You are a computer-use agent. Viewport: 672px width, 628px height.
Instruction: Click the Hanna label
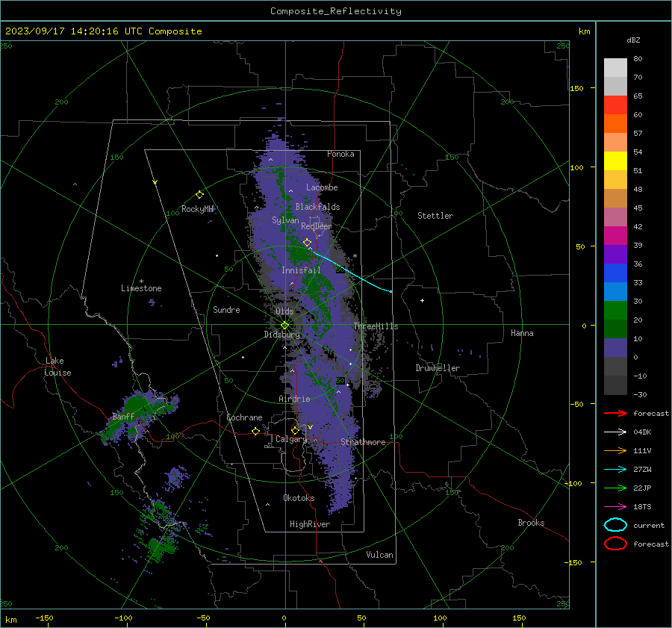point(522,333)
